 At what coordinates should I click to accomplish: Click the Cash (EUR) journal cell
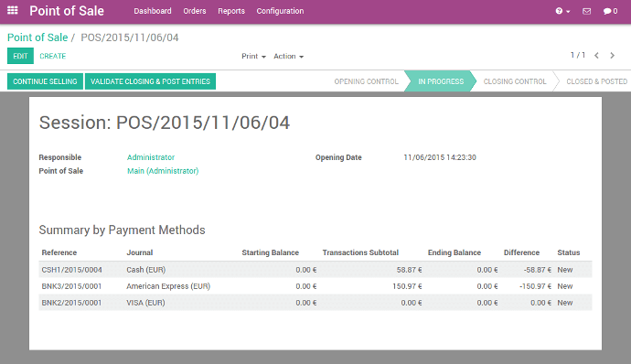(145, 270)
